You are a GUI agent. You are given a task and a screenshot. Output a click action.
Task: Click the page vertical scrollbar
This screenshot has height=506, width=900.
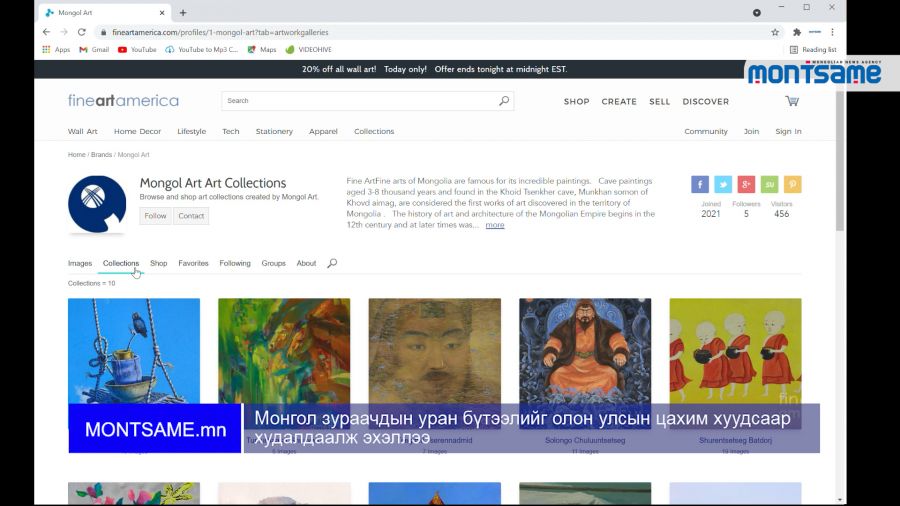tap(840, 161)
